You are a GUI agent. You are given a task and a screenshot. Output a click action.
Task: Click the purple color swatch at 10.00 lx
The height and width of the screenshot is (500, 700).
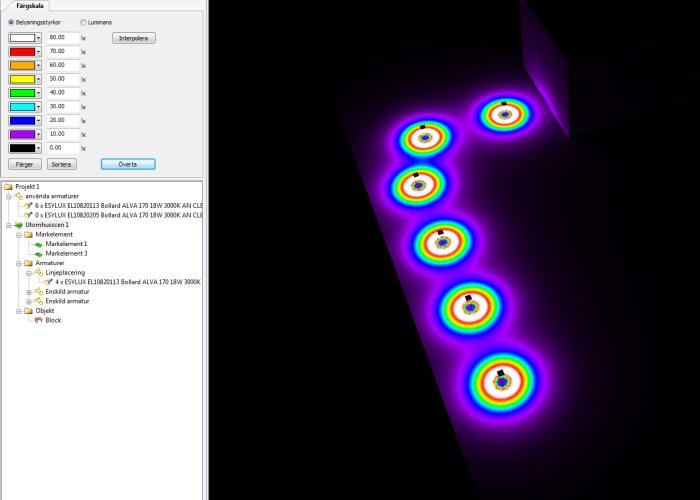22,134
